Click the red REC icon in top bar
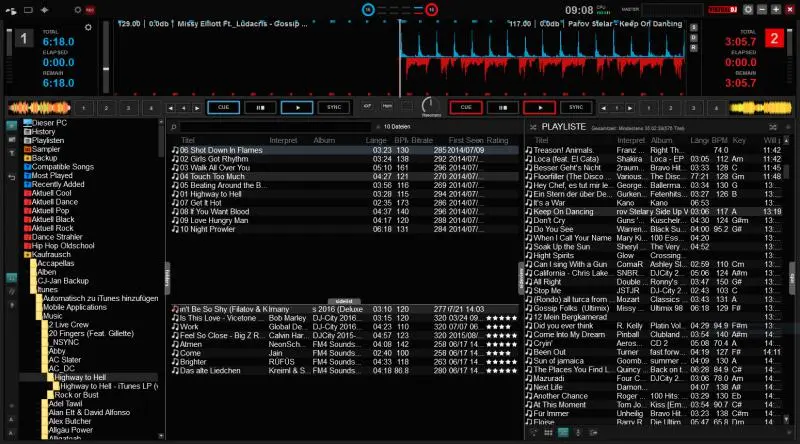The image size is (800, 444). pyautogui.click(x=89, y=8)
